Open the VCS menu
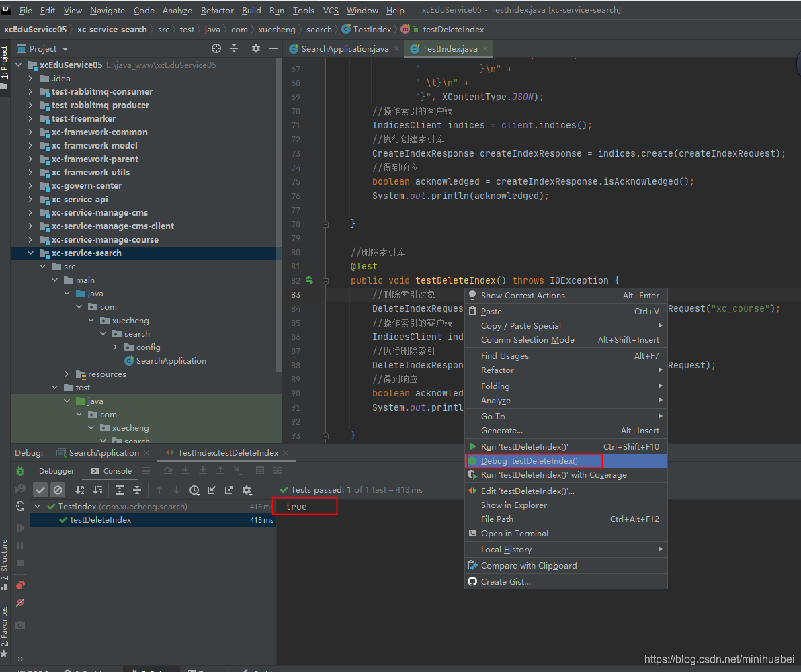The width and height of the screenshot is (801, 672). [331, 10]
